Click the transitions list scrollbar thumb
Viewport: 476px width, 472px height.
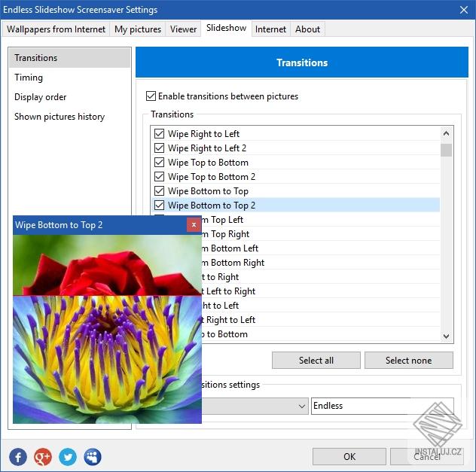[446, 150]
